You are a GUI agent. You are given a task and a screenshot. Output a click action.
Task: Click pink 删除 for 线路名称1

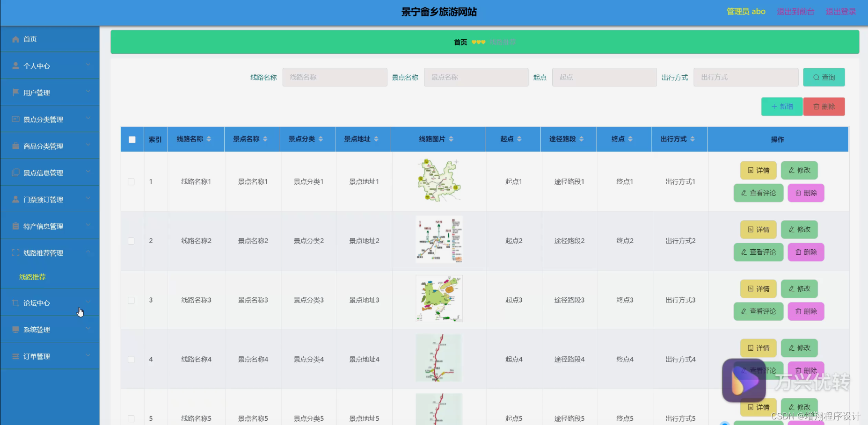[x=806, y=193]
